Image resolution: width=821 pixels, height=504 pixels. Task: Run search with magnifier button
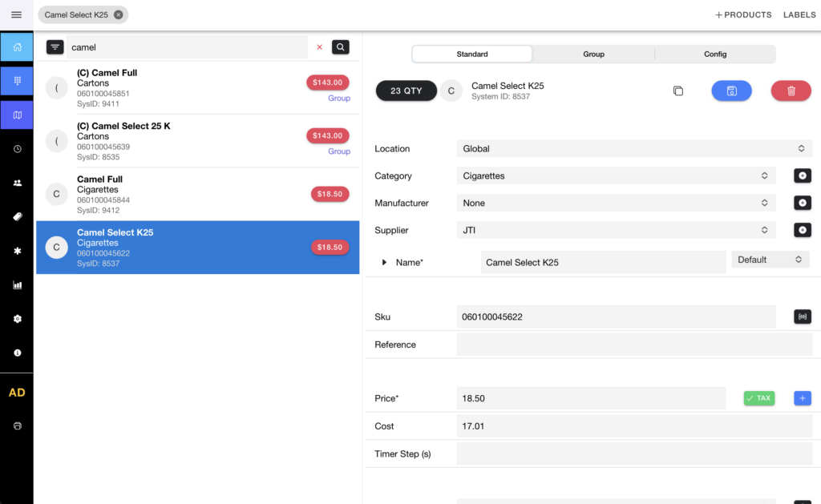pos(340,47)
